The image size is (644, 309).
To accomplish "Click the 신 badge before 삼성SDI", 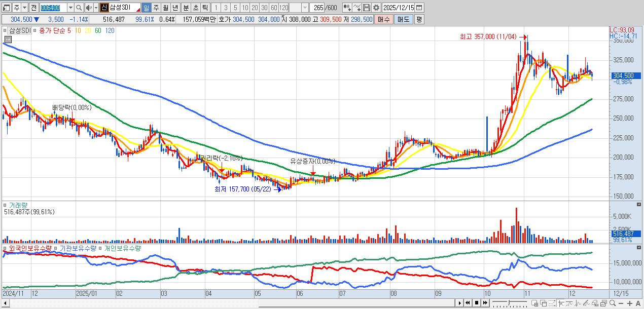I will (x=104, y=8).
